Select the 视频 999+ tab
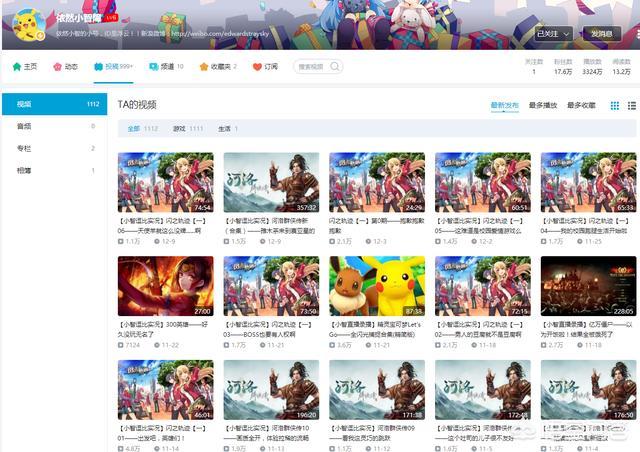 tap(113, 67)
